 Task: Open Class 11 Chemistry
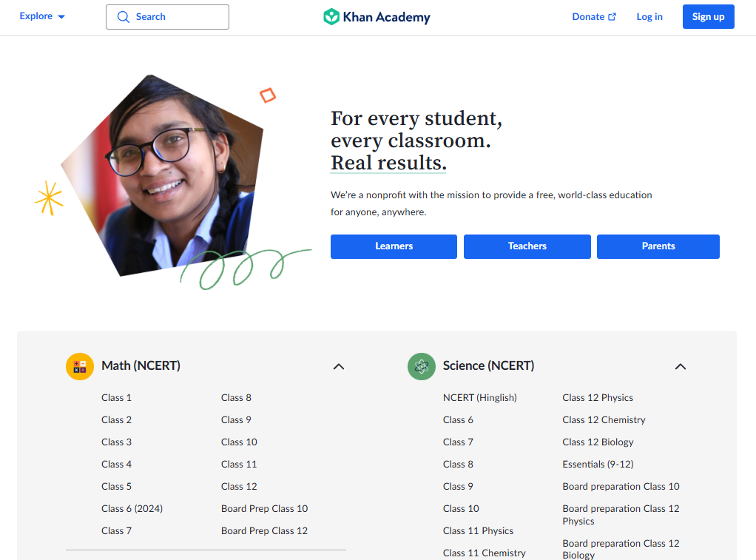point(484,553)
